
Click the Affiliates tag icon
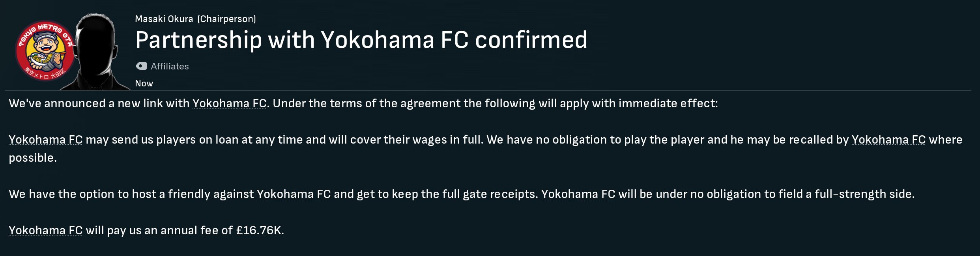tap(141, 66)
